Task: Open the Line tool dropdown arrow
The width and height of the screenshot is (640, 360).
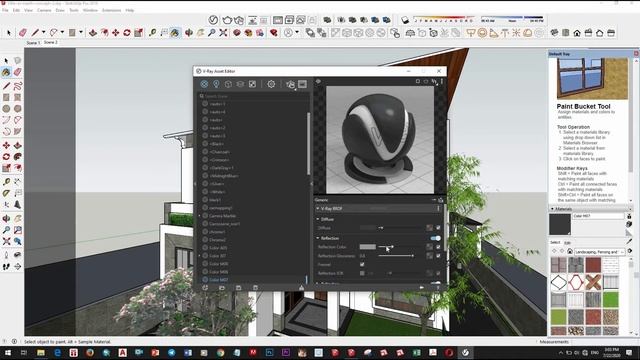Action: pyautogui.click(x=43, y=33)
